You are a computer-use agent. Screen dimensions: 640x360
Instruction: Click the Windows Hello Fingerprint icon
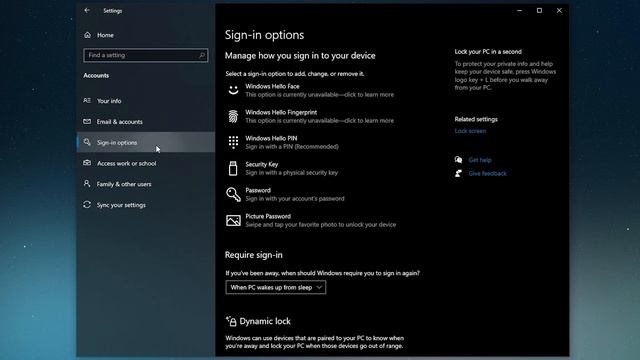[233, 116]
